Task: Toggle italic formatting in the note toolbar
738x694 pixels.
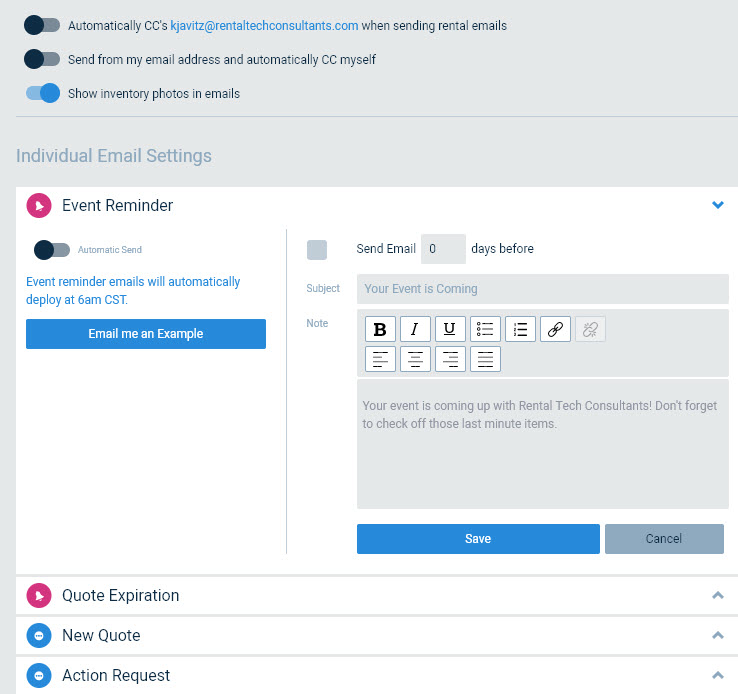Action: pyautogui.click(x=415, y=329)
